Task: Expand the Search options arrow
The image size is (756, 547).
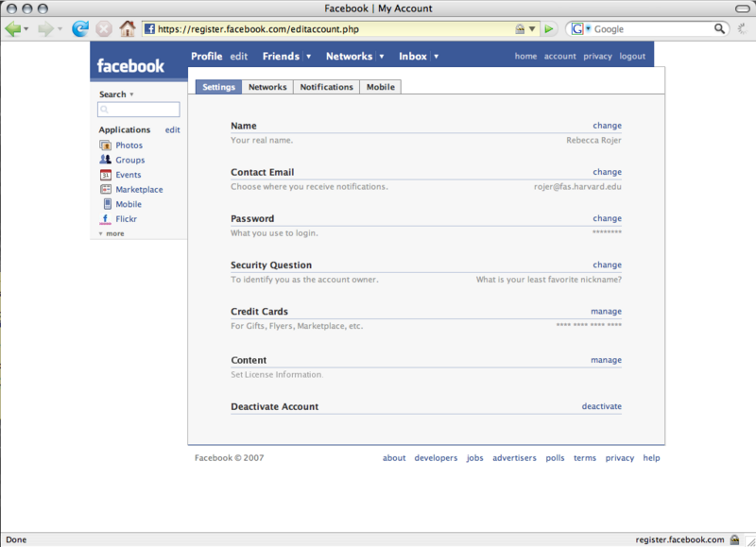Action: 131,94
